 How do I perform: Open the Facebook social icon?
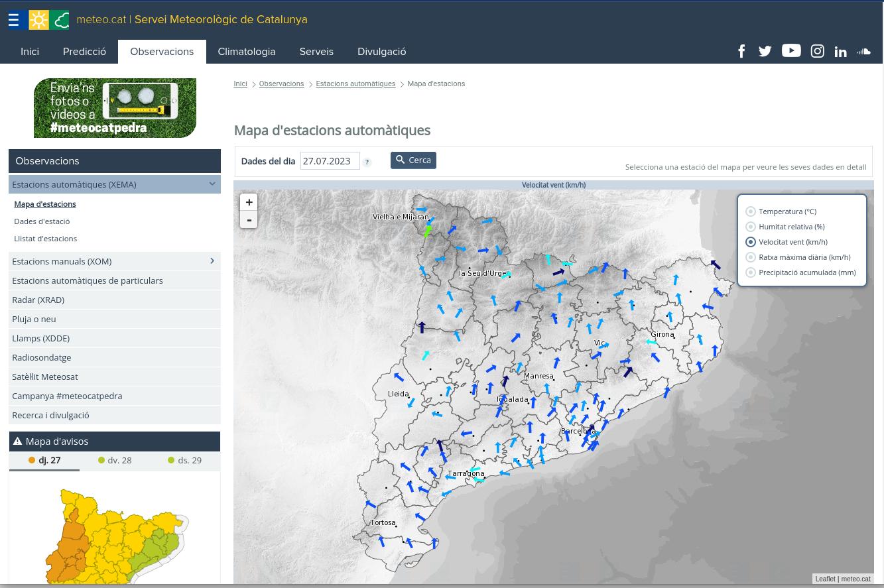point(741,52)
